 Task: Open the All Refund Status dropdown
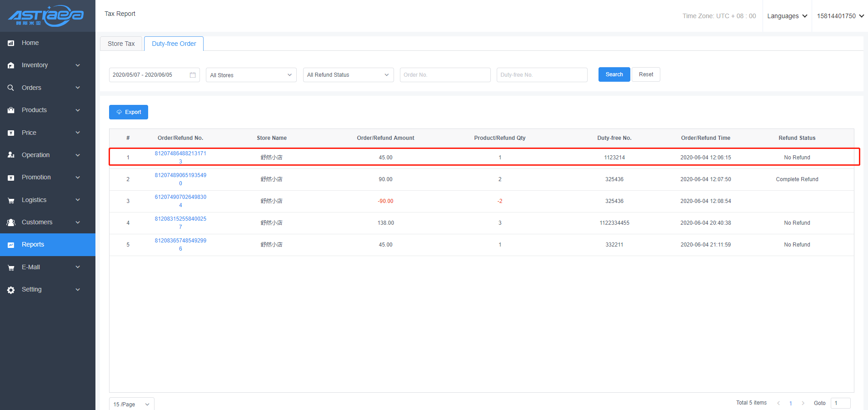348,75
